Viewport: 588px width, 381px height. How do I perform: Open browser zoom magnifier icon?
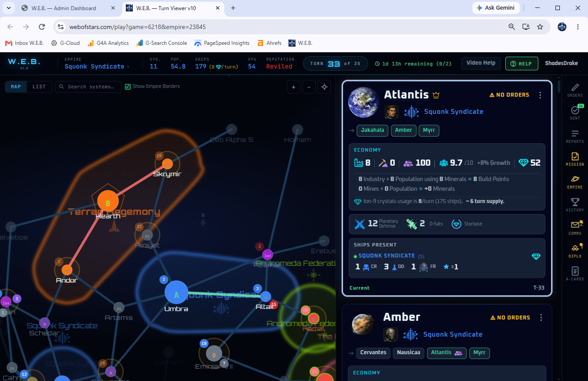tap(511, 27)
